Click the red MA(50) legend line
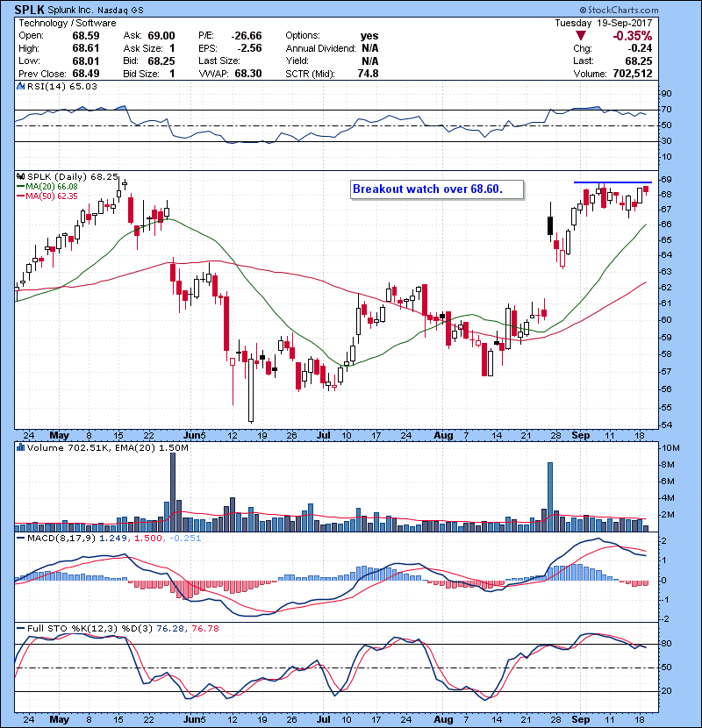The width and height of the screenshot is (702, 728). click(x=20, y=196)
